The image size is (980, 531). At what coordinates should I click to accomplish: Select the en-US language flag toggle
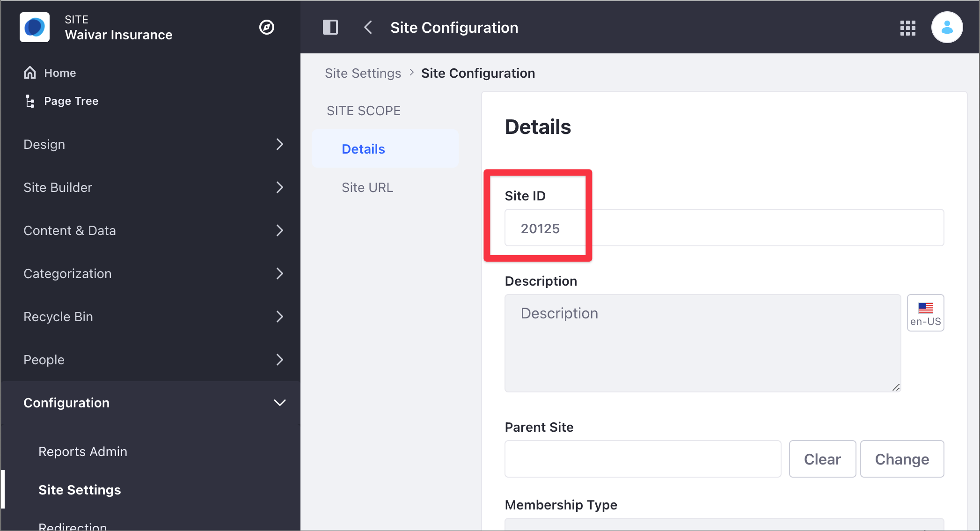pos(926,313)
